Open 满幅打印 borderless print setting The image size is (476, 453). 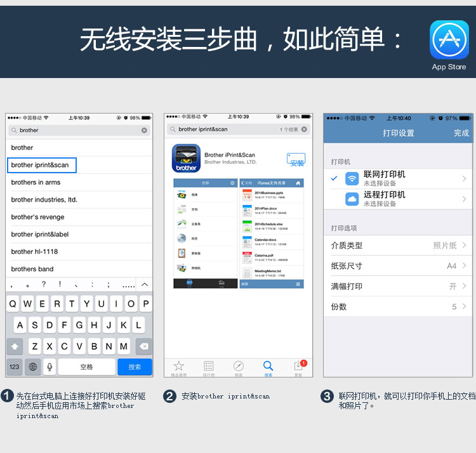398,286
